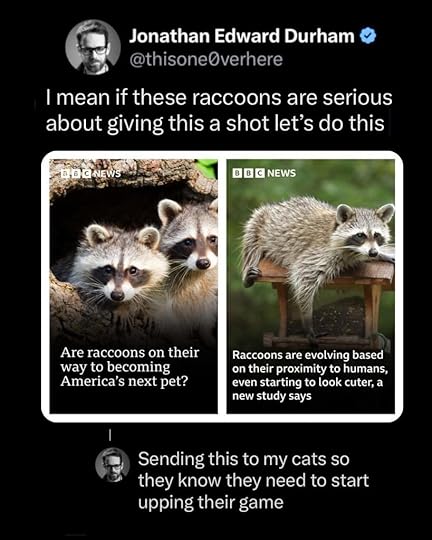Click the BBC News logo on the right image
The image size is (432, 540).
coord(264,173)
